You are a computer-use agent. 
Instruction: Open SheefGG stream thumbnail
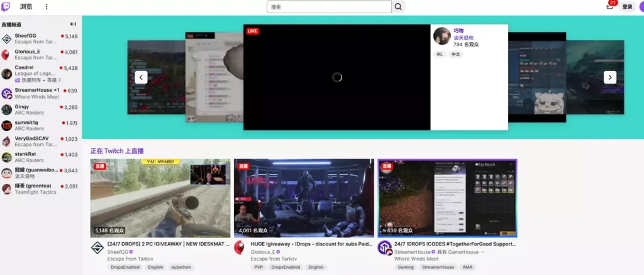tap(160, 198)
